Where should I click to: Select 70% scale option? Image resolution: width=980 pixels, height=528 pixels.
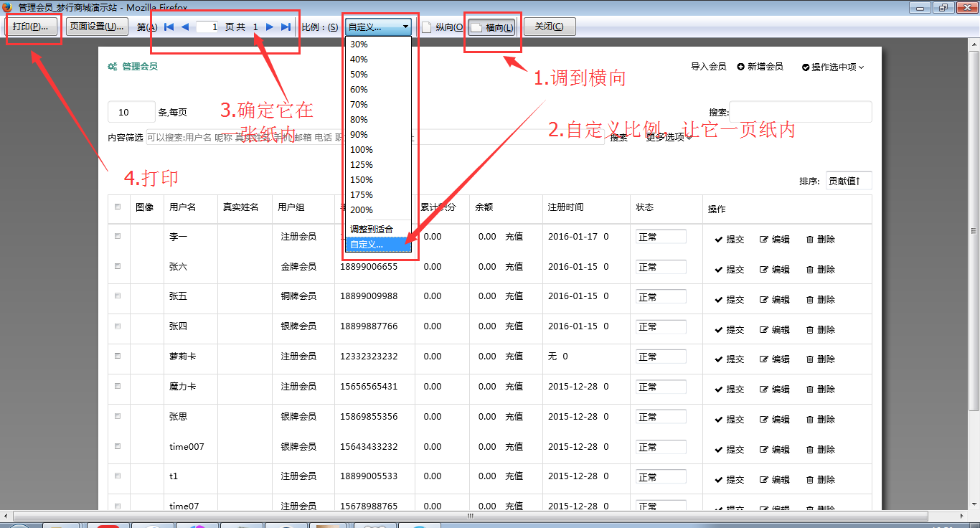[x=378, y=105]
